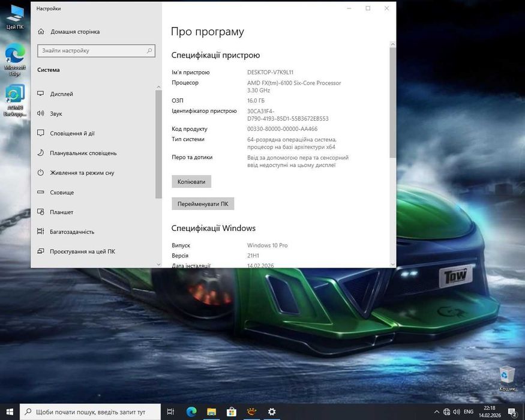Open the Windows Start menu
The width and height of the screenshot is (525, 420).
(x=10, y=412)
